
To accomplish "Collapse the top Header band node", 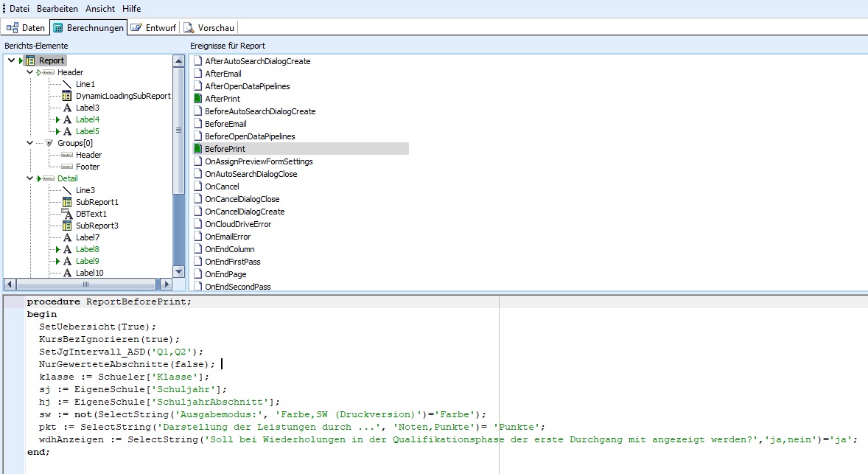I will (30, 72).
